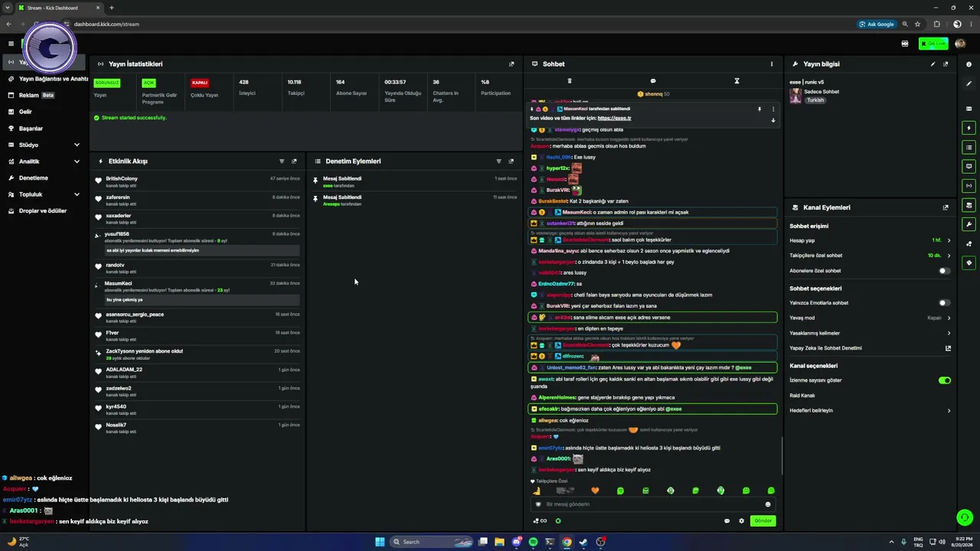The height and width of the screenshot is (551, 980).
Task: Open the https://exee.tr link
Action: (x=614, y=119)
